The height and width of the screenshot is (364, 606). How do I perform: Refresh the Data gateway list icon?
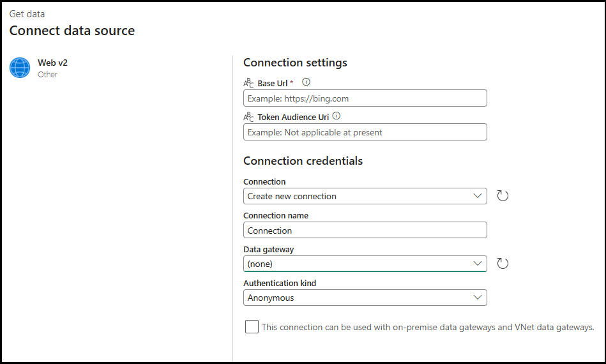tap(503, 264)
